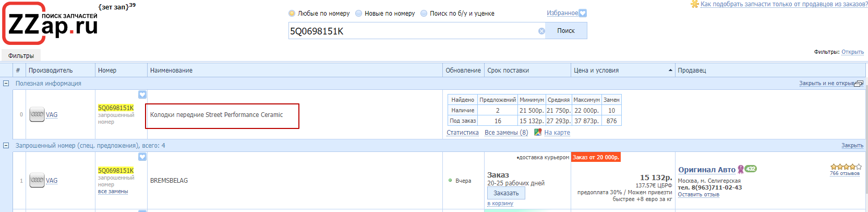Screen dimensions: 868x212
Task: Click the 20-25 рабочих дней delivery text
Action: click(516, 183)
